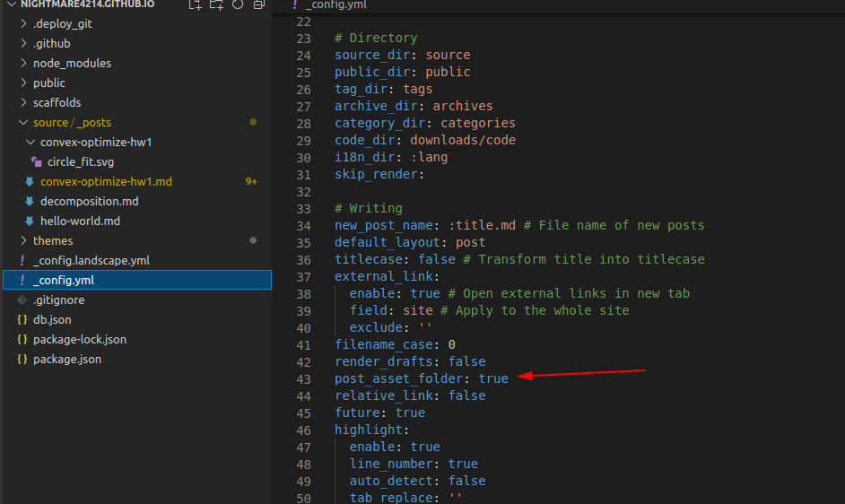Click the 9+ badge on convex-optimize-hw1.md
The height and width of the screenshot is (504, 845).
[x=251, y=182]
